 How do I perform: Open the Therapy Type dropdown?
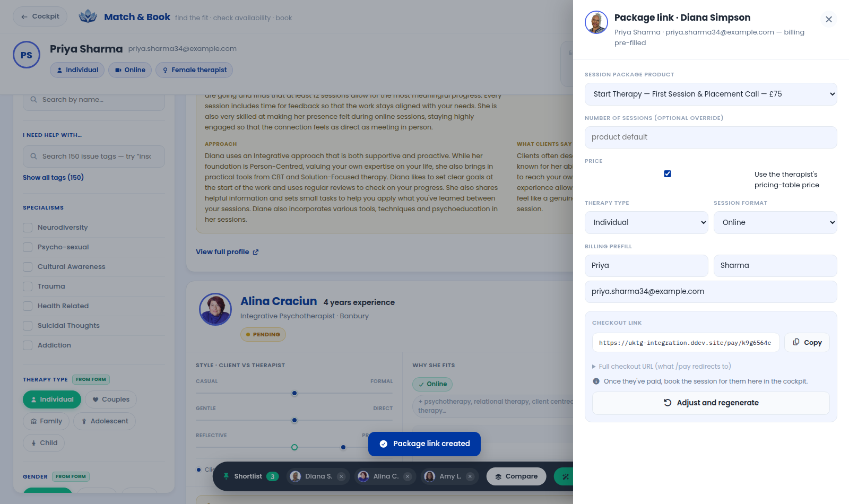646,222
